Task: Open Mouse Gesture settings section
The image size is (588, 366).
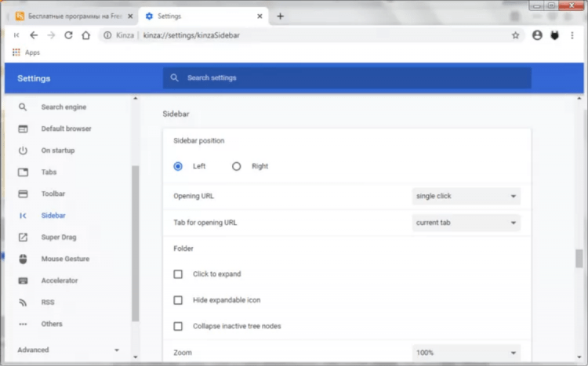Action: [64, 259]
